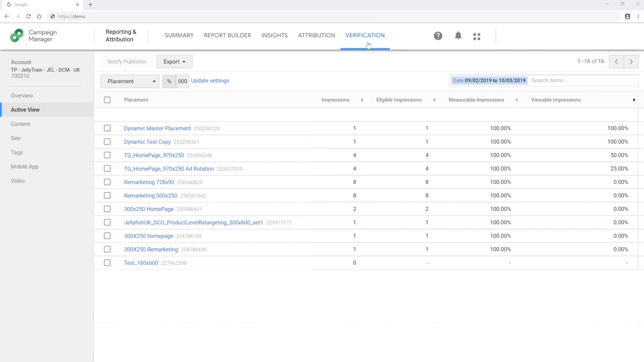This screenshot has width=644, height=362.
Task: Sort by Impressions column arrow
Action: 362,100
